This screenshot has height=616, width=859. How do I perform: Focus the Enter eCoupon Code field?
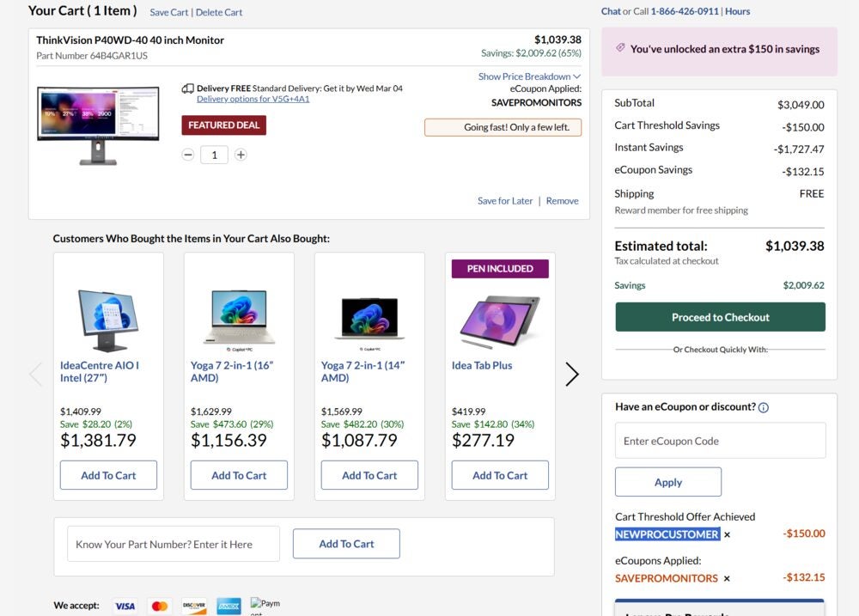click(x=720, y=441)
